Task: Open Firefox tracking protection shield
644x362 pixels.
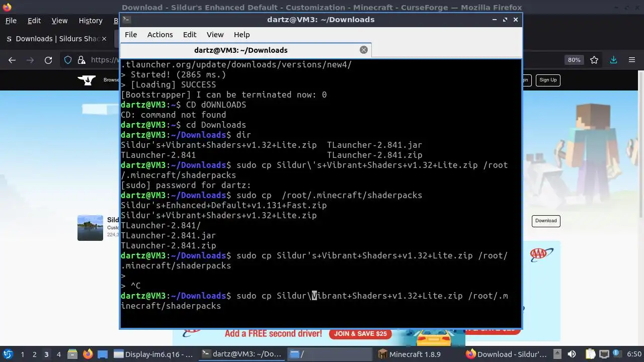Action: (x=68, y=60)
